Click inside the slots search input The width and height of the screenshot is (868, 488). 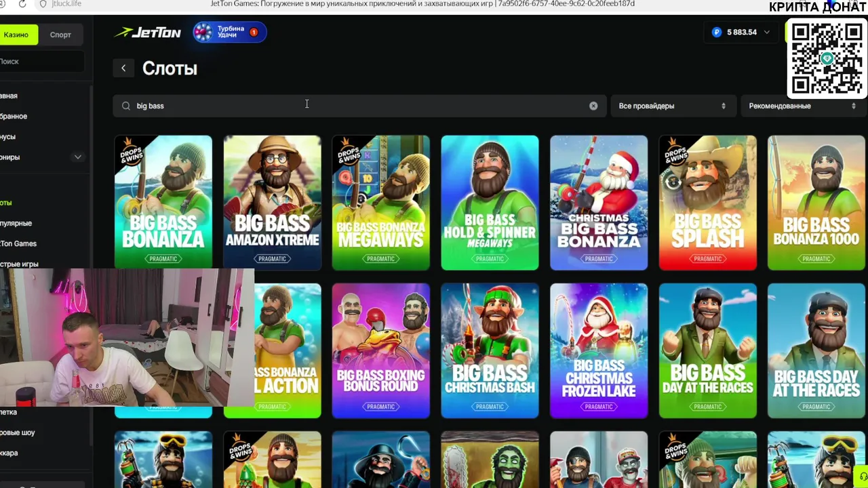point(359,106)
